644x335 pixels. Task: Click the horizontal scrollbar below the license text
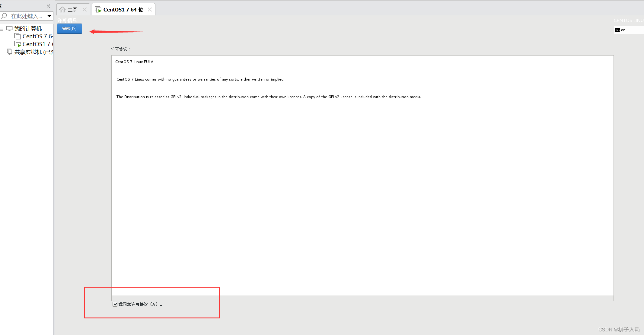[x=362, y=298]
